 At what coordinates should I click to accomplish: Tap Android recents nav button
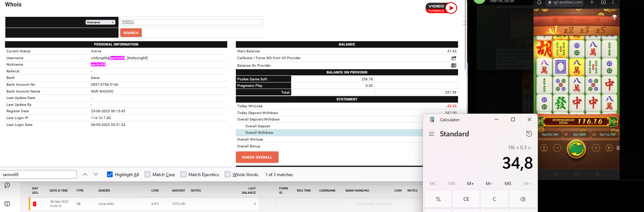tap(556, 174)
